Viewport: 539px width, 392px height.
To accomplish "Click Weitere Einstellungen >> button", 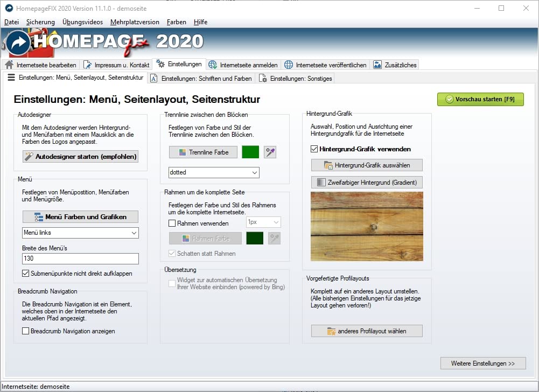I will click(x=483, y=363).
